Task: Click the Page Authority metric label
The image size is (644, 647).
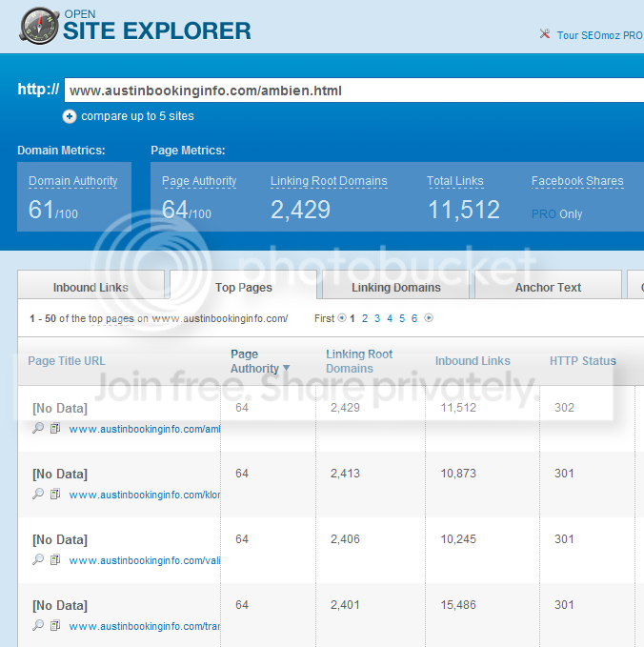Action: pos(199,181)
